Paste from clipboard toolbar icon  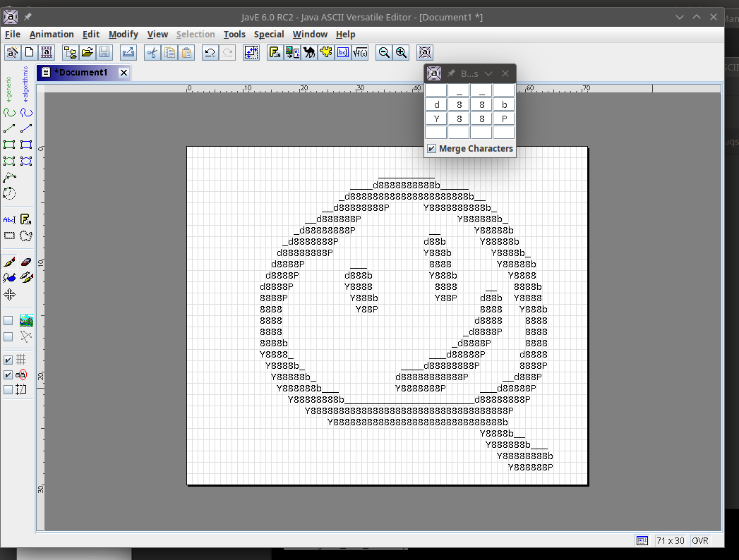186,52
